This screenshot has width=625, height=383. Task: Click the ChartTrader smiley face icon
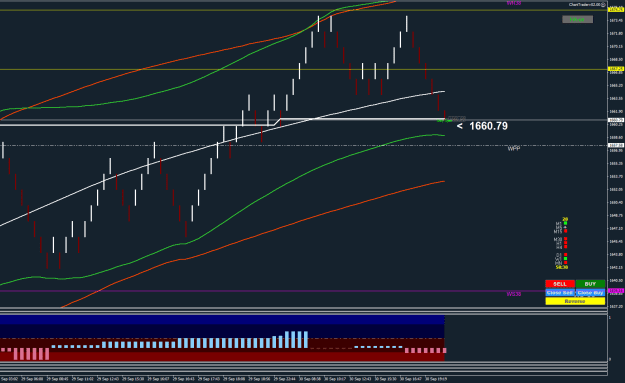click(x=603, y=4)
